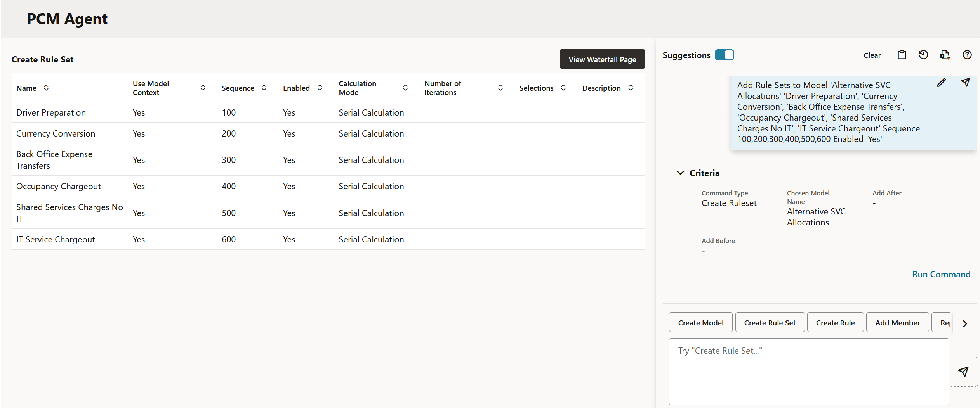
Task: Open the Help question mark icon
Action: [x=967, y=55]
